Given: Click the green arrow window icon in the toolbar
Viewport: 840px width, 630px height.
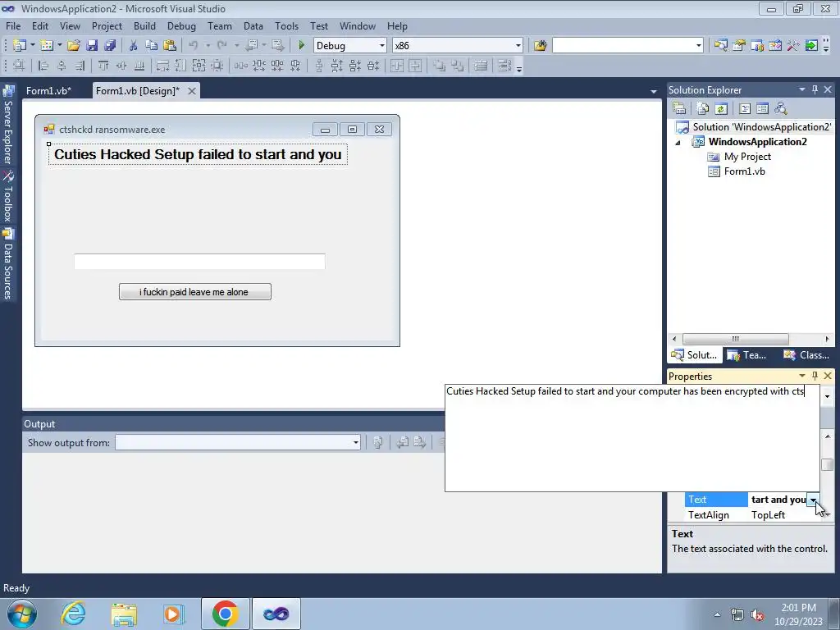Looking at the screenshot, I should click(811, 46).
